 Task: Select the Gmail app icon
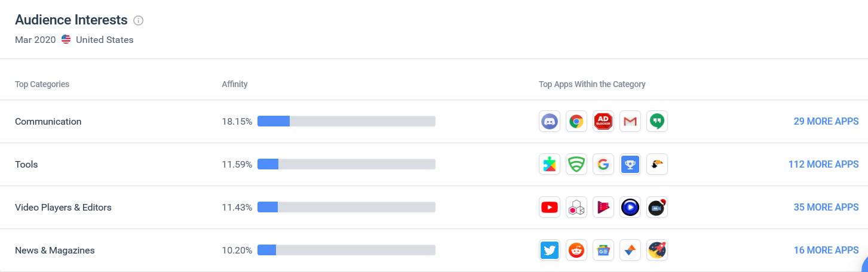tap(630, 122)
